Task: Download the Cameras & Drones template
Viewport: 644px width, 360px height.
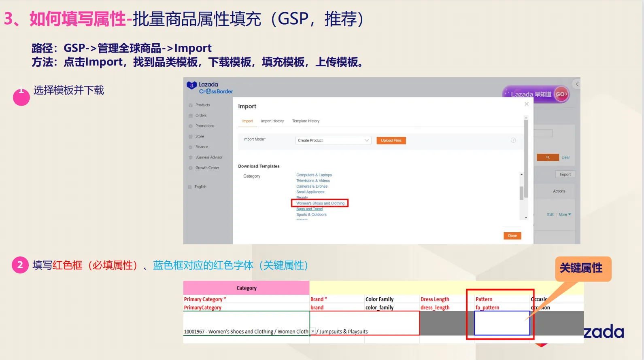Action: click(x=312, y=186)
